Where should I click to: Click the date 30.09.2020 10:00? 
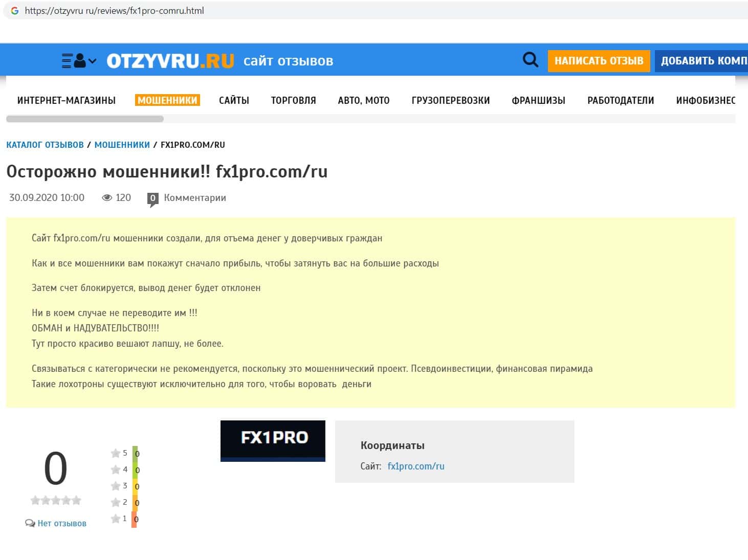coord(47,198)
